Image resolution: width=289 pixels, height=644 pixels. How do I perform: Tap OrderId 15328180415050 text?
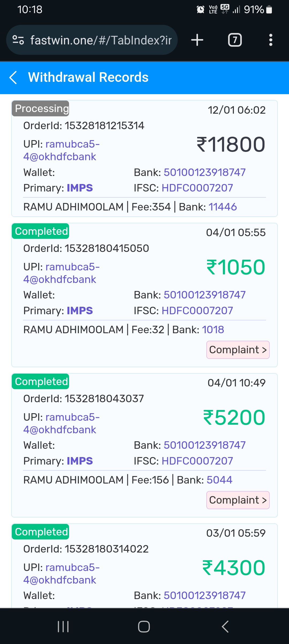coord(86,248)
